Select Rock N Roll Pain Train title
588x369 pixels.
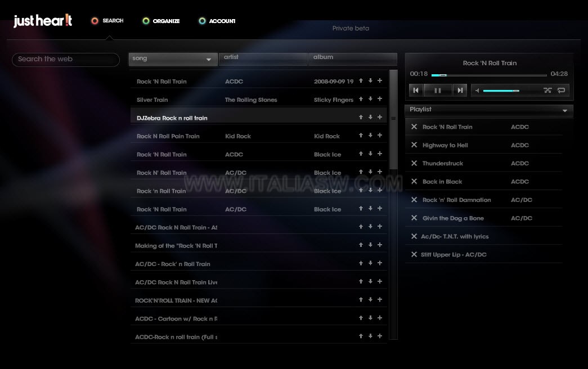(168, 136)
